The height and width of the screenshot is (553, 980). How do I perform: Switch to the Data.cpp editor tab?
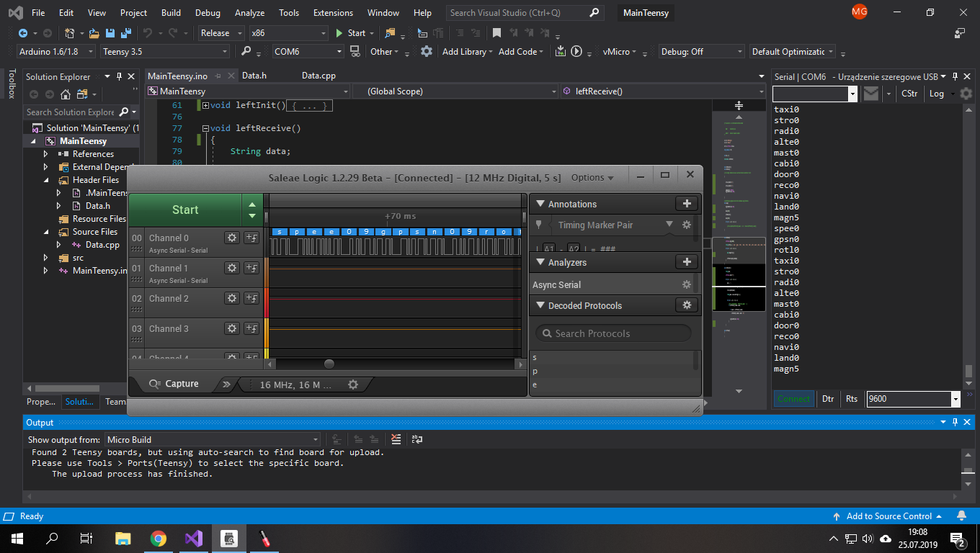[318, 76]
